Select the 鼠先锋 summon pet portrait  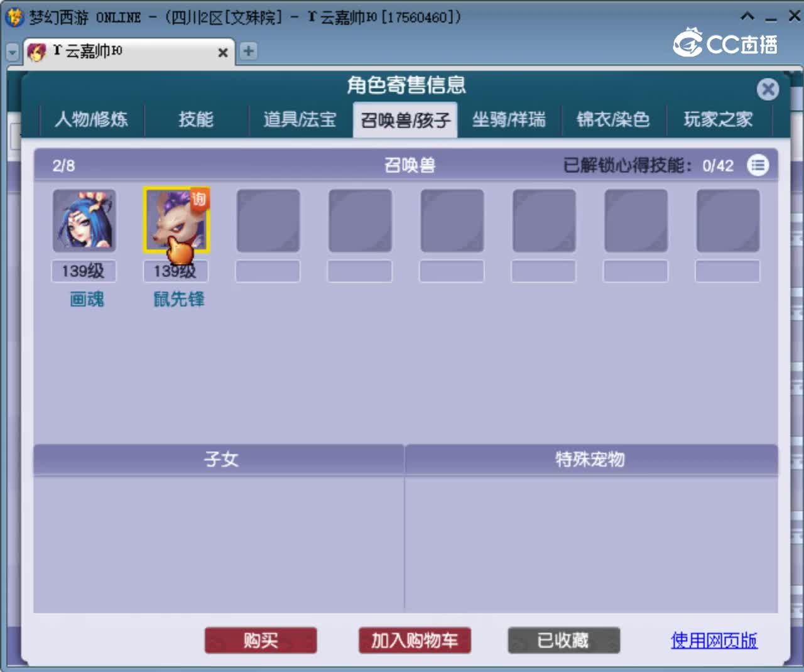tap(177, 220)
